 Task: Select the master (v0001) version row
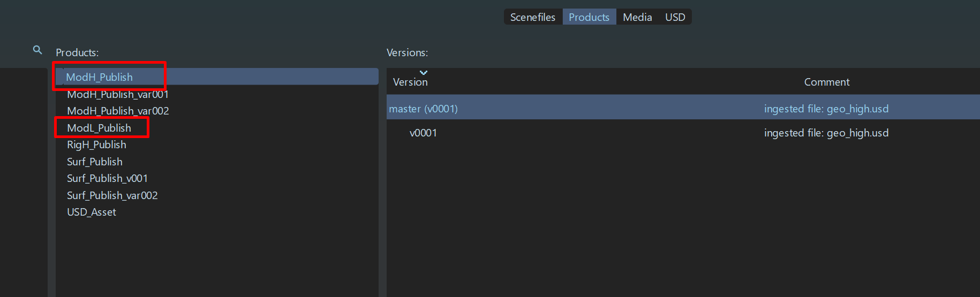click(x=423, y=109)
